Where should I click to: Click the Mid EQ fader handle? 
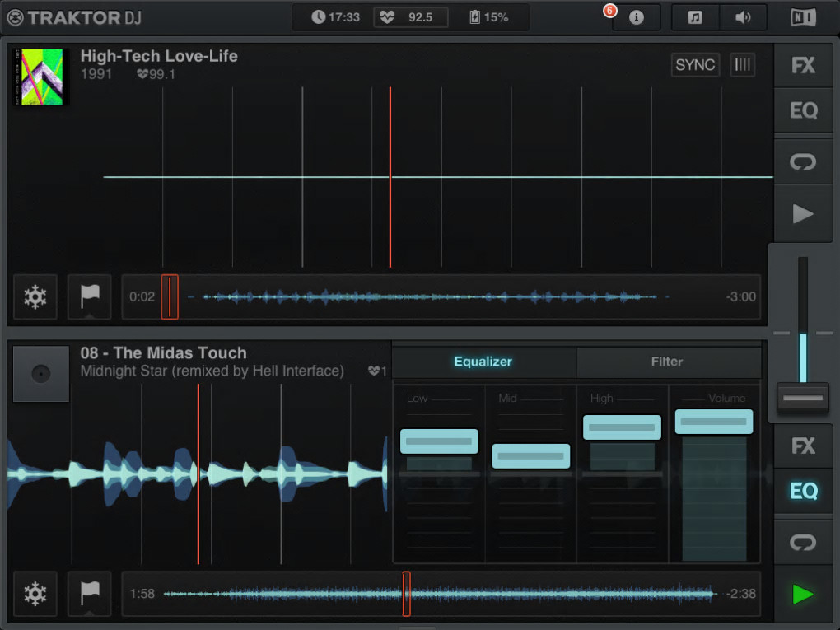[x=531, y=456]
